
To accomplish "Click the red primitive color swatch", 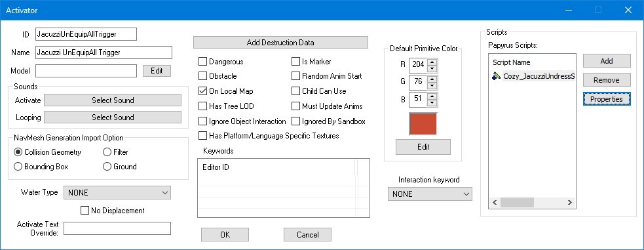I will tap(423, 123).
